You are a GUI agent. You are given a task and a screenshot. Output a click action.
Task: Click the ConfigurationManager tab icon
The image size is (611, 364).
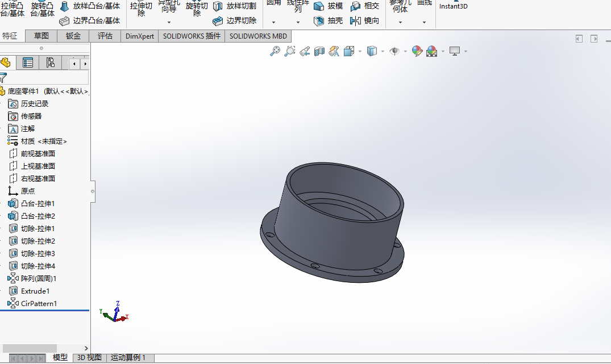pos(50,62)
